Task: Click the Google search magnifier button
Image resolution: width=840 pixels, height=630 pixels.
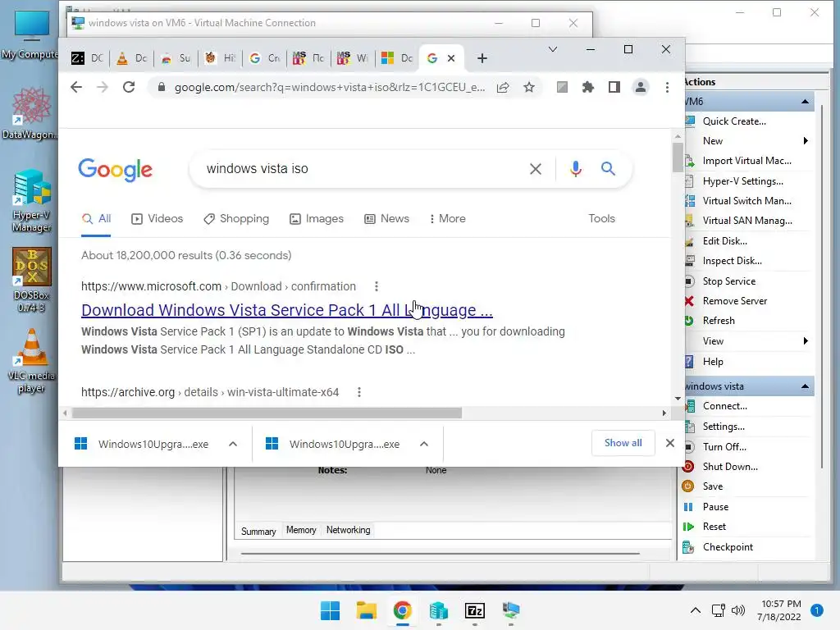Action: [x=608, y=169]
